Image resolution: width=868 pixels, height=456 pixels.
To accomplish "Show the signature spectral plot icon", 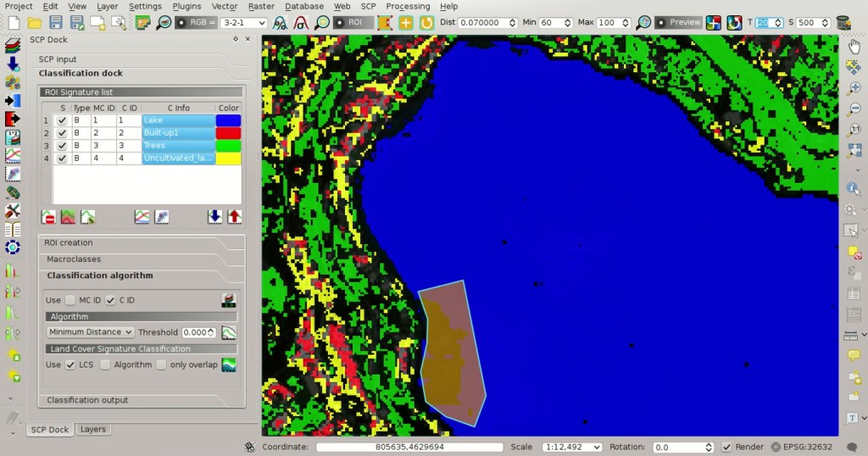I will (x=142, y=217).
